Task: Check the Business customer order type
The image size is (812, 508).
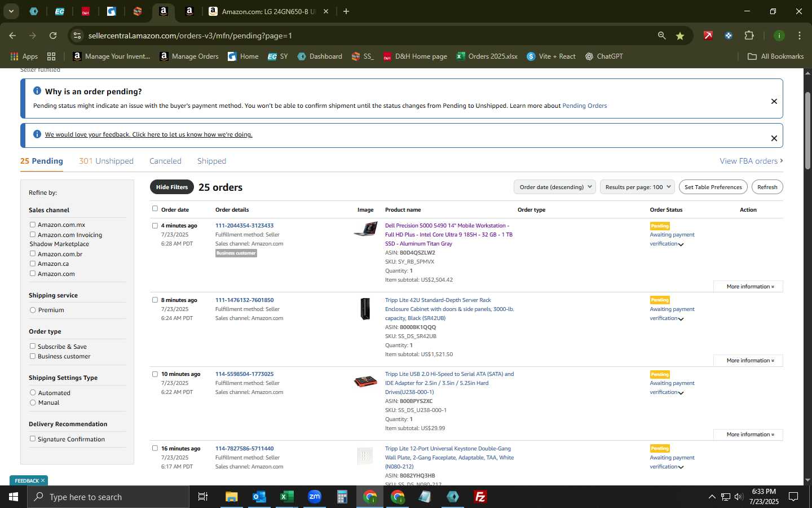Action: coord(33,356)
